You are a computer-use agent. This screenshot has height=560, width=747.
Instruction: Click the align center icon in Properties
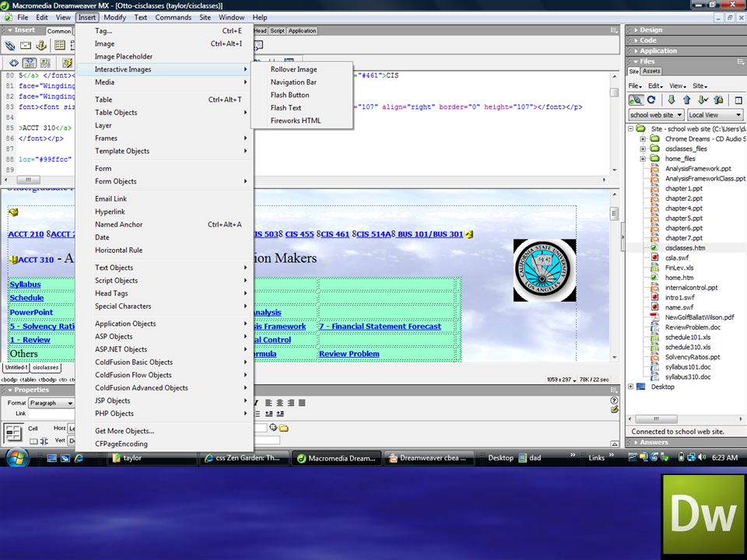tap(279, 403)
